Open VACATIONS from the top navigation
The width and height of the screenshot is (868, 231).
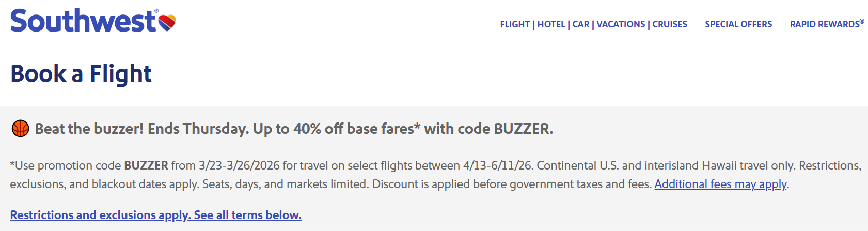[x=621, y=24]
